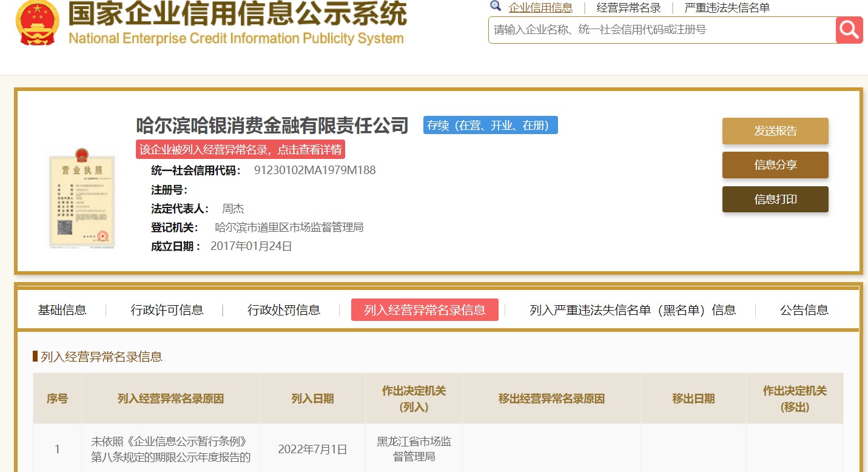
Task: Click the 存续（在营、开业、在册）status badge
Action: coord(491,125)
